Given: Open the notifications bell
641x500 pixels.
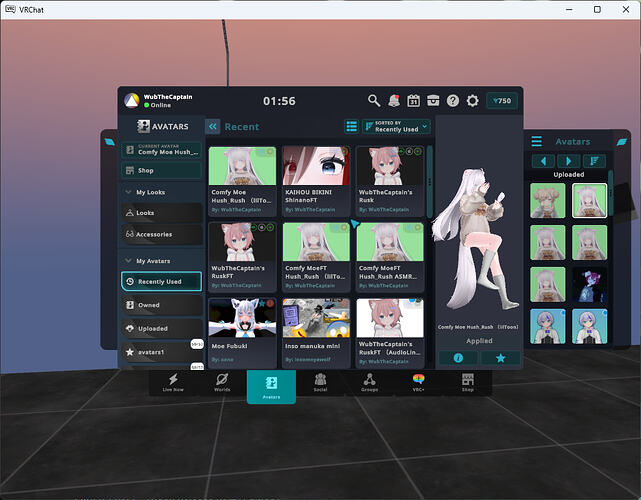Looking at the screenshot, I should [x=394, y=101].
